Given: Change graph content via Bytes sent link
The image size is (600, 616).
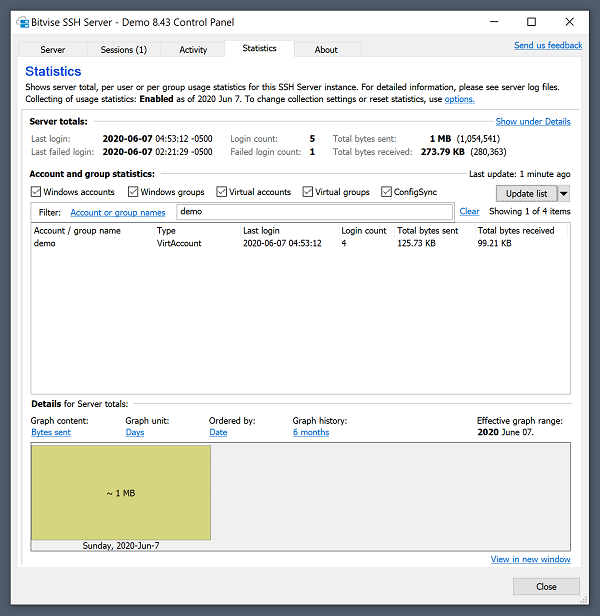Looking at the screenshot, I should click(51, 433).
